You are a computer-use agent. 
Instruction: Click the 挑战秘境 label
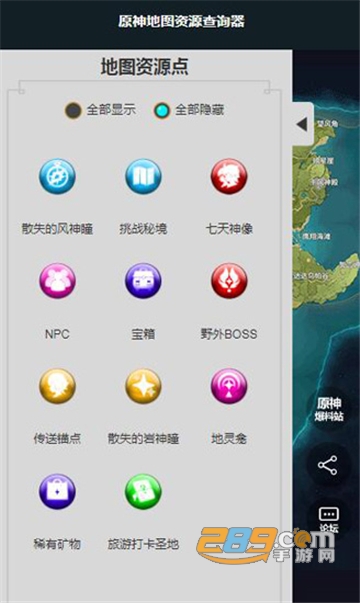pyautogui.click(x=143, y=229)
